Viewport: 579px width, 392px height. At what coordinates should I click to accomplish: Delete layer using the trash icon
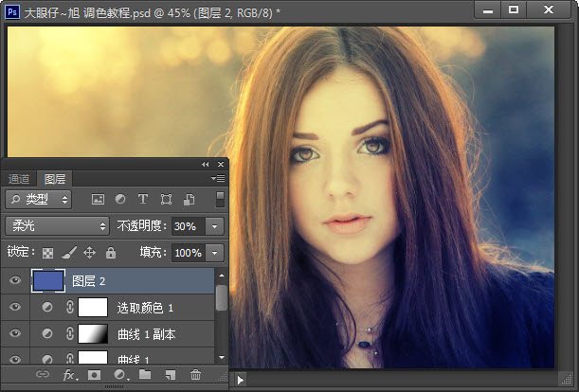pyautogui.click(x=195, y=376)
